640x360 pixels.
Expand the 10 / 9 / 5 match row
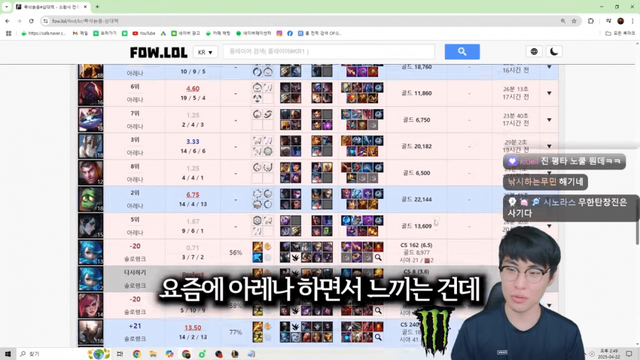click(549, 67)
